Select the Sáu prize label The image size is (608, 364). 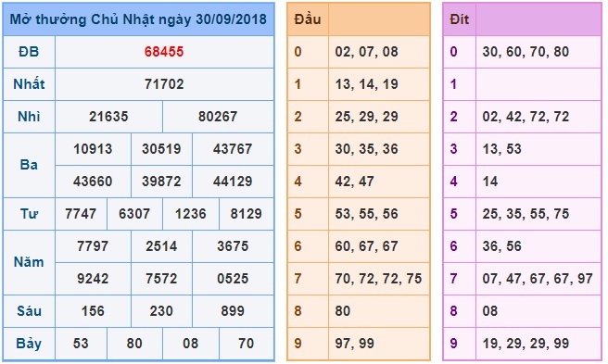(x=29, y=311)
